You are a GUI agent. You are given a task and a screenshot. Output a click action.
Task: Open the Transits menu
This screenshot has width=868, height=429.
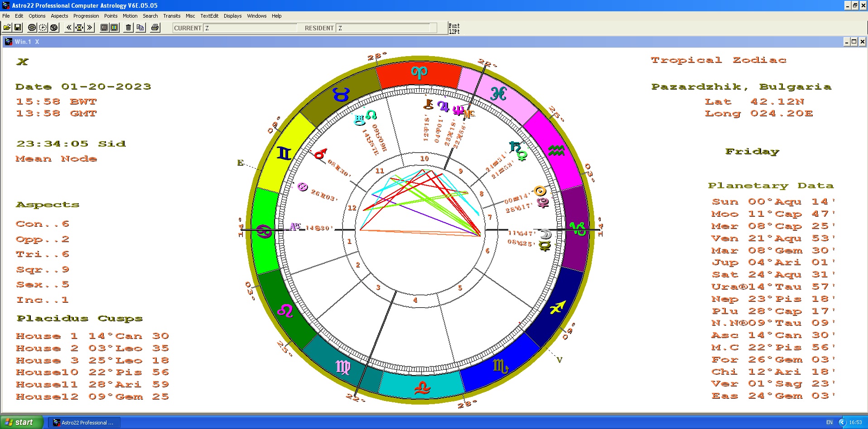[172, 16]
